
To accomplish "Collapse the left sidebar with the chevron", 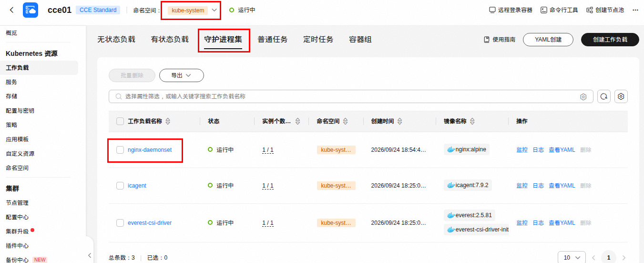I will pyautogui.click(x=90, y=255).
